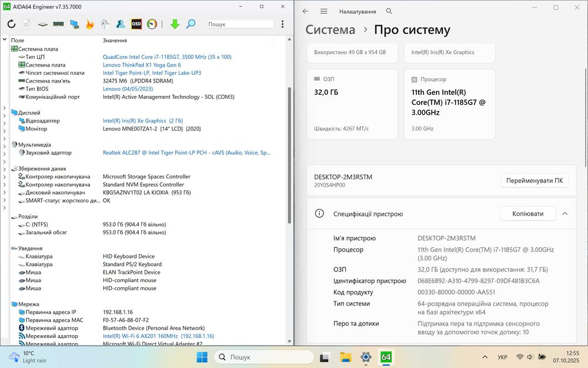Click the Intel(R) Iris(R) Xe Graphics (2 Гб) link
This screenshot has height=368, width=588.
(x=143, y=121)
